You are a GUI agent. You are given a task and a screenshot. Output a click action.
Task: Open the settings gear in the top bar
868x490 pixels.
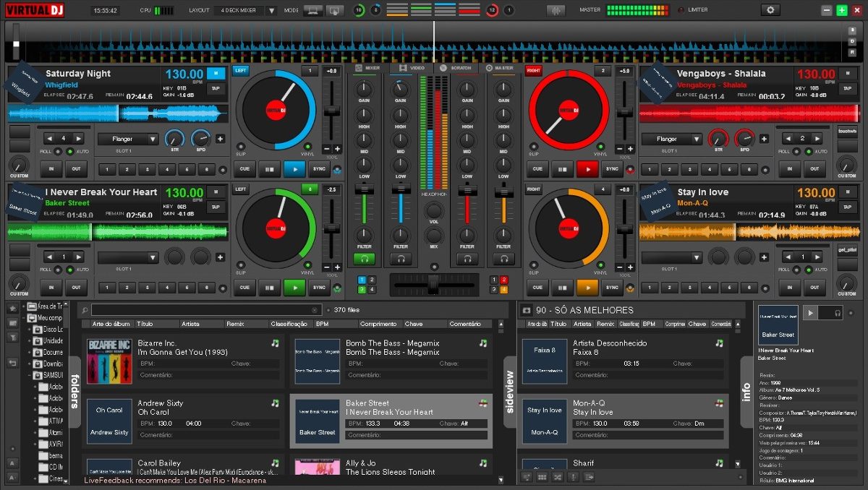click(x=770, y=10)
